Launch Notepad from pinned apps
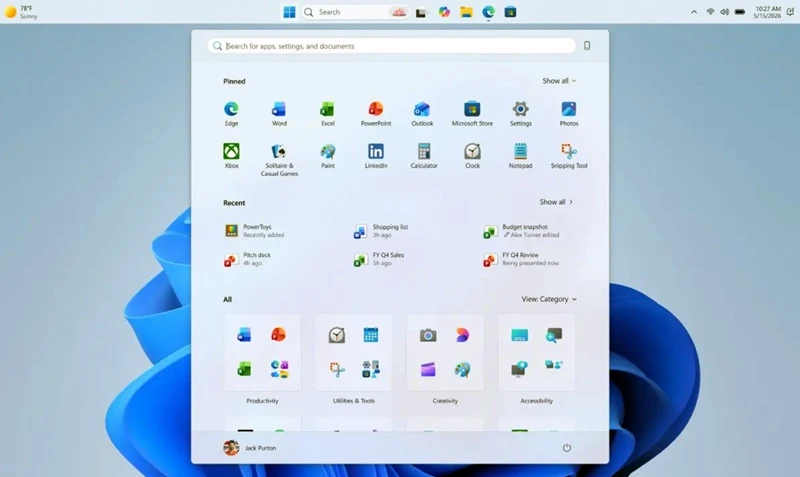Image resolution: width=800 pixels, height=477 pixels. click(x=520, y=156)
